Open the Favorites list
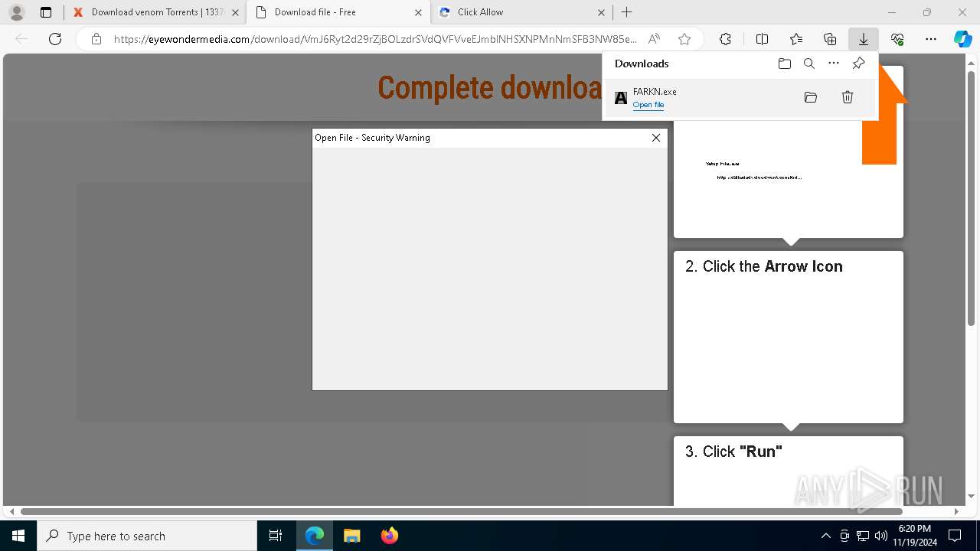Viewport: 980px width, 551px height. tap(796, 39)
